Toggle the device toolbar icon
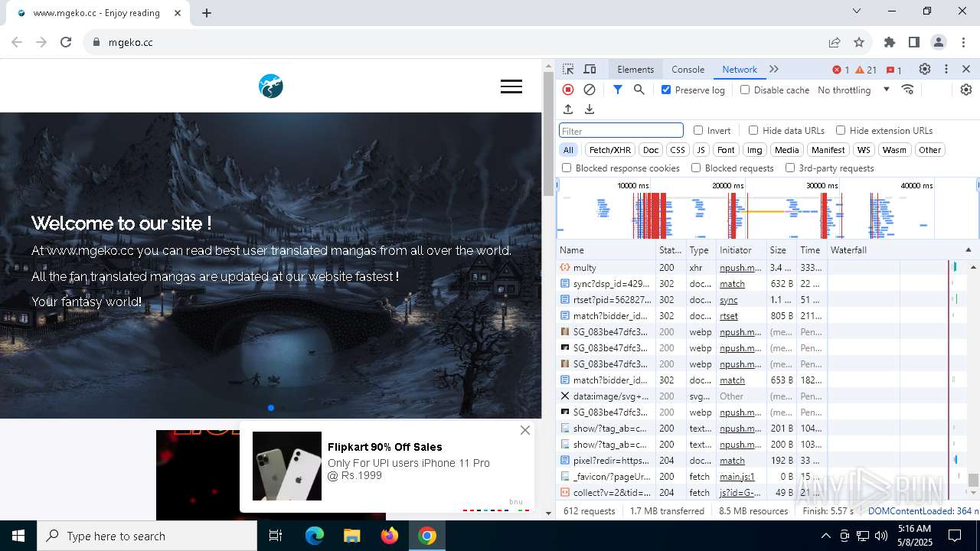Image resolution: width=980 pixels, height=551 pixels. pos(590,69)
